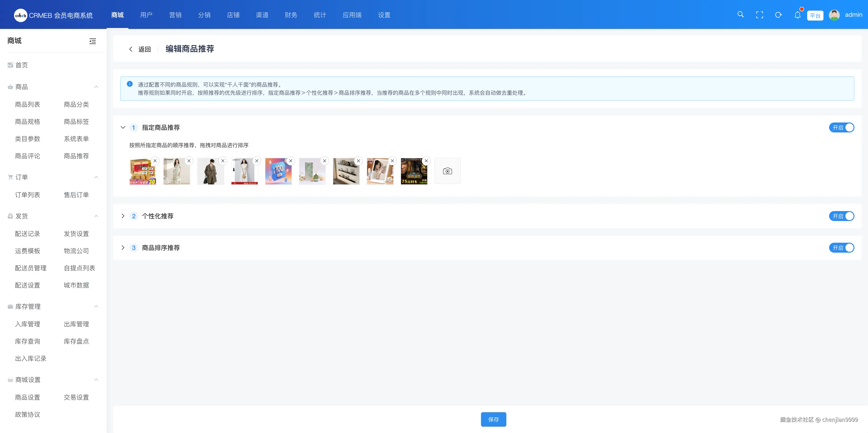
Task: Open the notification bell
Action: pos(797,15)
